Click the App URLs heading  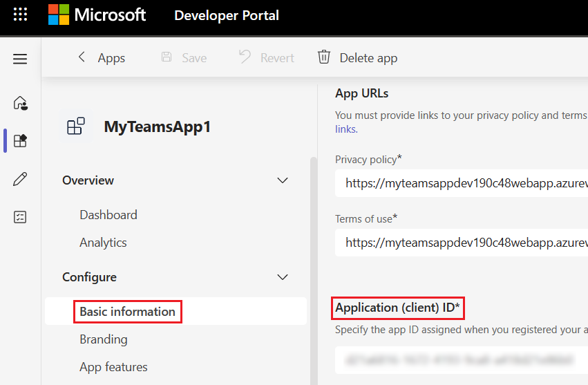point(361,93)
